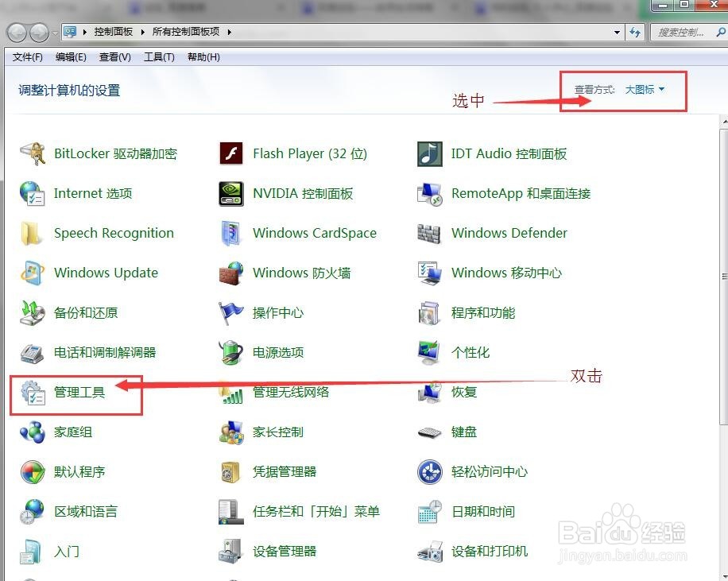
Task: Click the Forward navigation button
Action: click(40, 33)
